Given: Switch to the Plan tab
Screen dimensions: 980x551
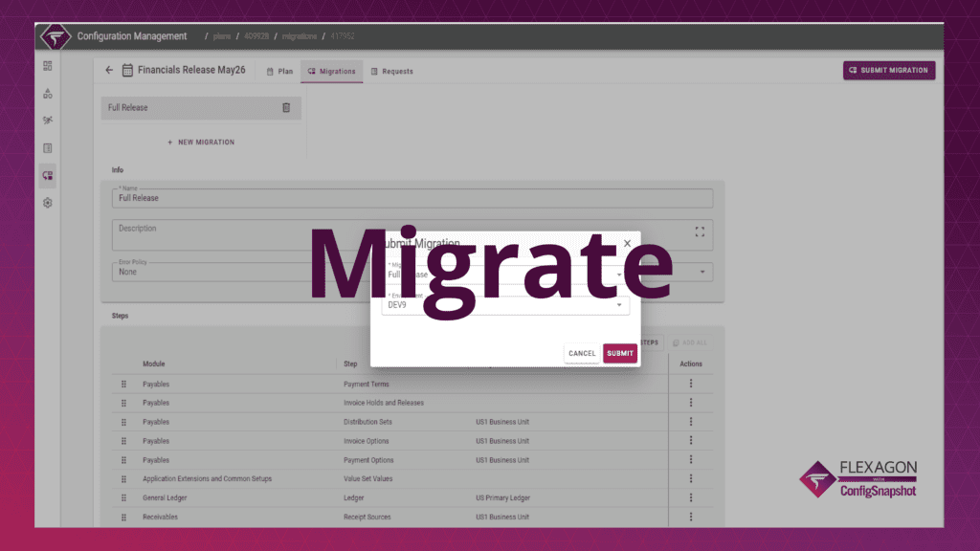Looking at the screenshot, I should (x=279, y=71).
